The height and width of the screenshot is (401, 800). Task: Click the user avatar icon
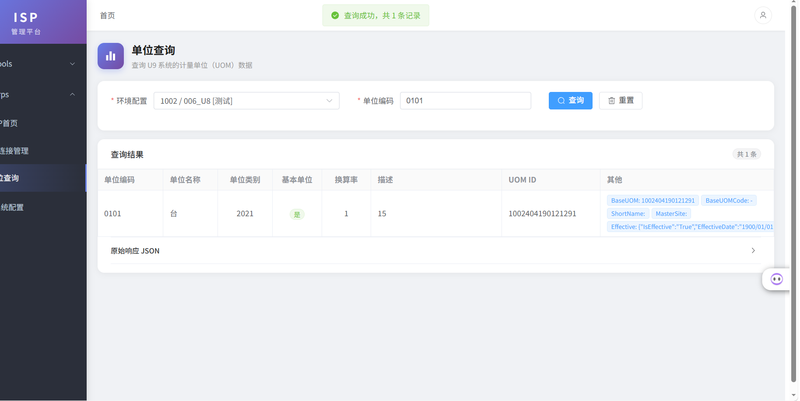click(763, 15)
